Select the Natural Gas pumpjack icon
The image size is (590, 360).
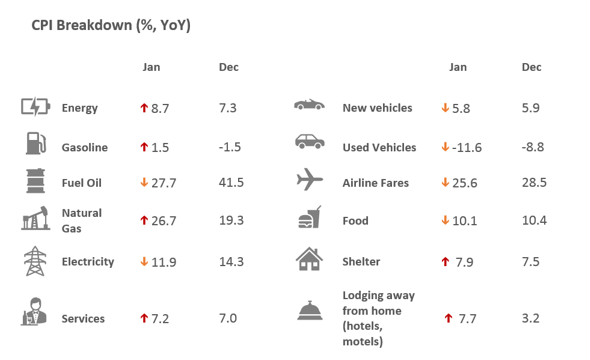pos(35,218)
